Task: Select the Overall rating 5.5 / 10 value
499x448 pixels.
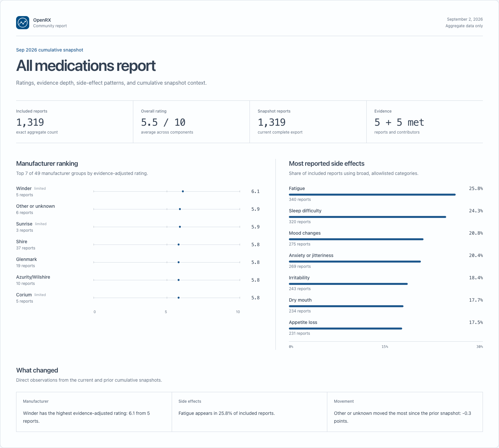Action: (x=163, y=122)
